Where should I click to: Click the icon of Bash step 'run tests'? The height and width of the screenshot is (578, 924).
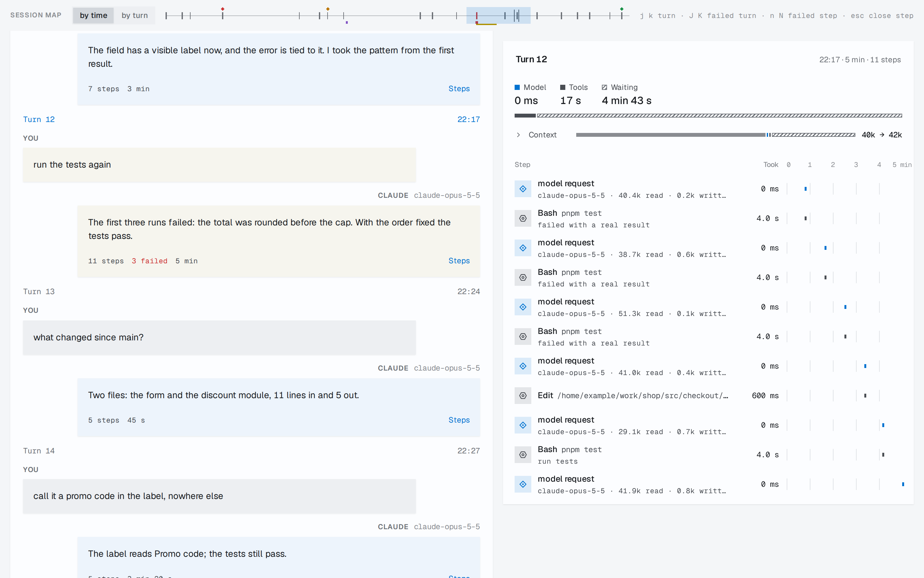523,454
